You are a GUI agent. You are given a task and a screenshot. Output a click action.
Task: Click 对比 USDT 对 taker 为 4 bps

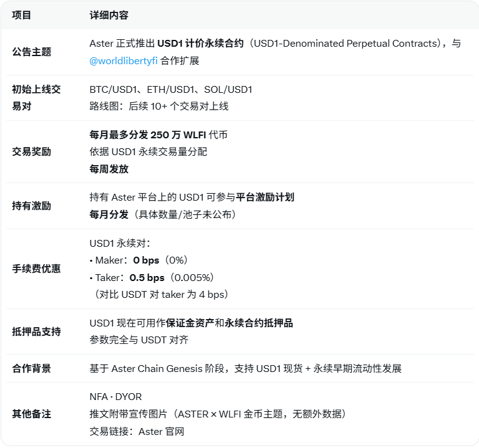click(x=162, y=295)
